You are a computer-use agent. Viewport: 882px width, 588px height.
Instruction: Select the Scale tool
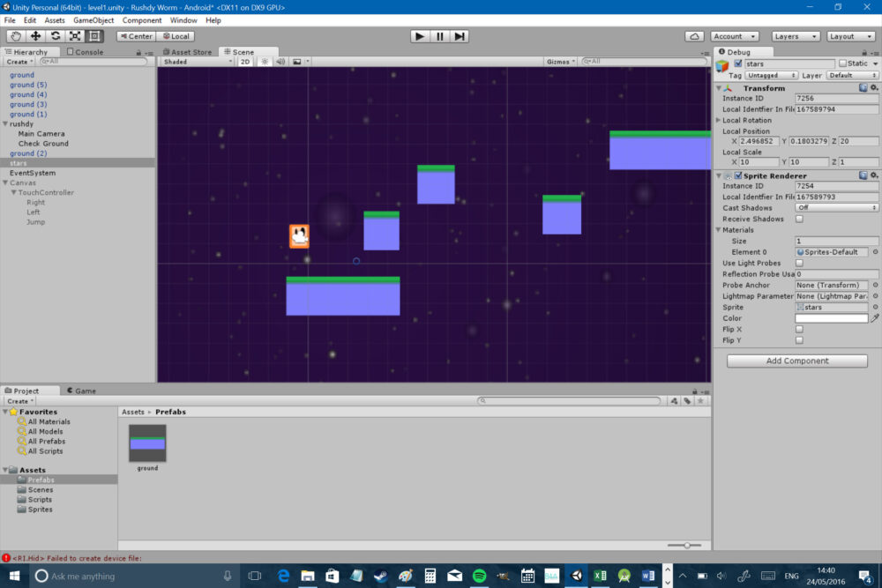(75, 36)
